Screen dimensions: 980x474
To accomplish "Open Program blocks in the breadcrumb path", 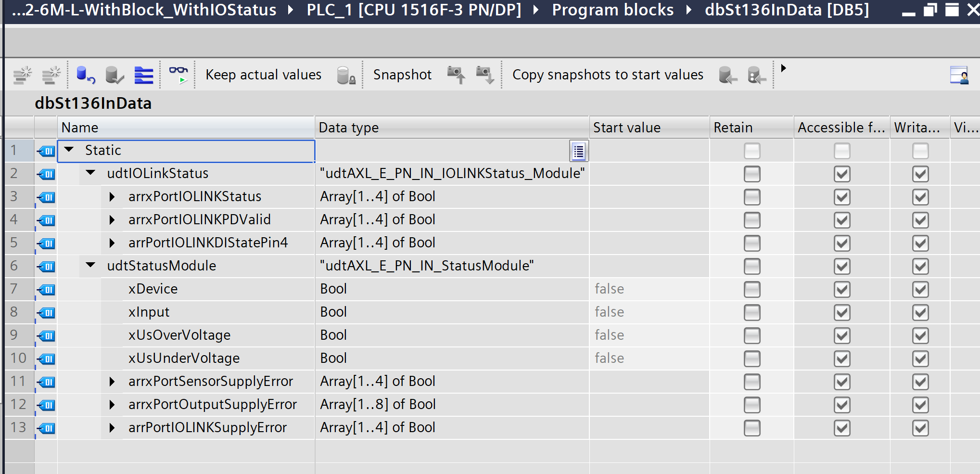I will [612, 10].
